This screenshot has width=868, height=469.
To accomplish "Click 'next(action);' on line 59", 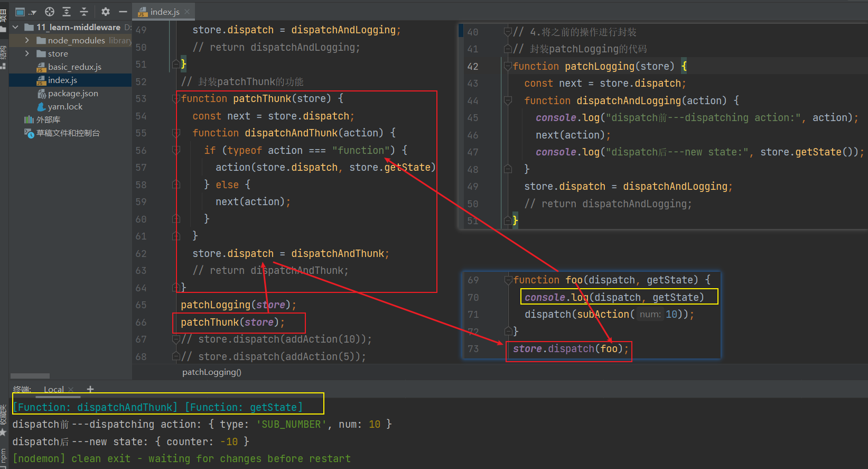I will coord(253,201).
